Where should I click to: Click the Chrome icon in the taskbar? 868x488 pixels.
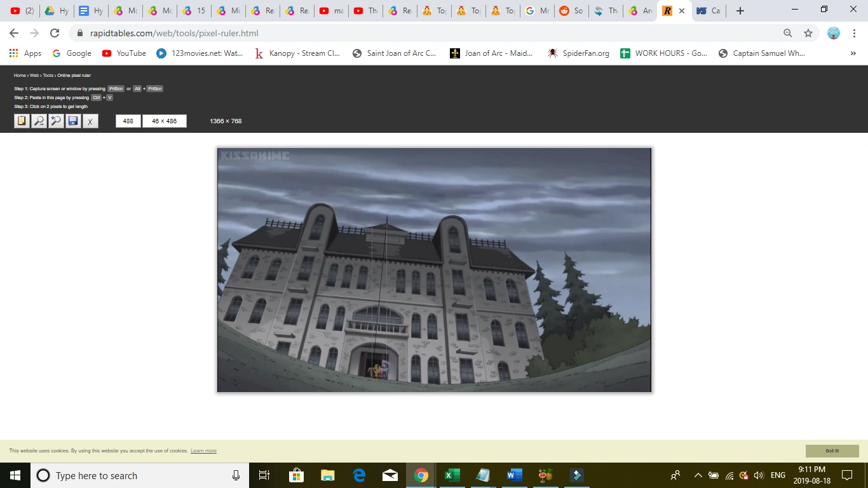(421, 475)
